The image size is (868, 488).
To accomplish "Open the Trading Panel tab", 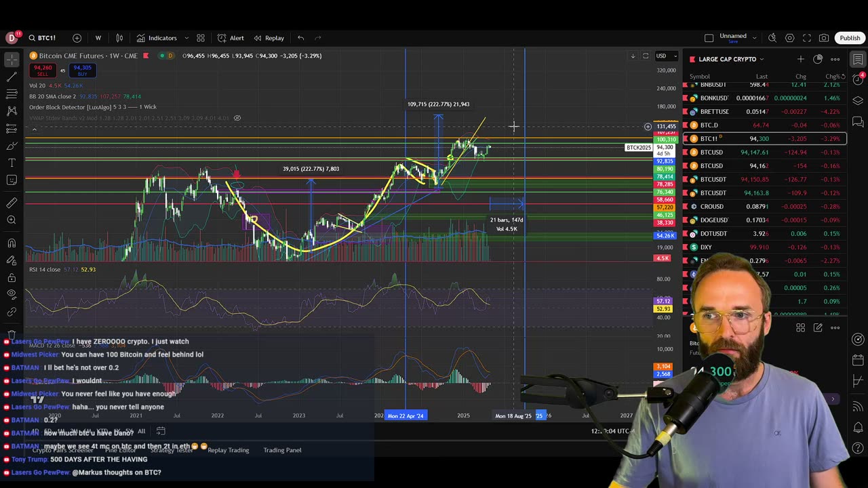I will pos(282,450).
